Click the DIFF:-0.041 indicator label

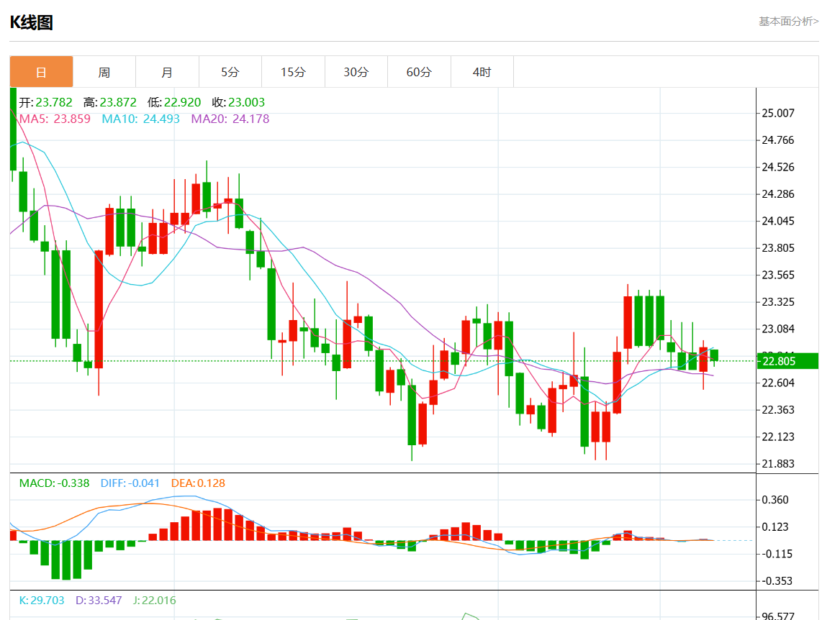130,483
